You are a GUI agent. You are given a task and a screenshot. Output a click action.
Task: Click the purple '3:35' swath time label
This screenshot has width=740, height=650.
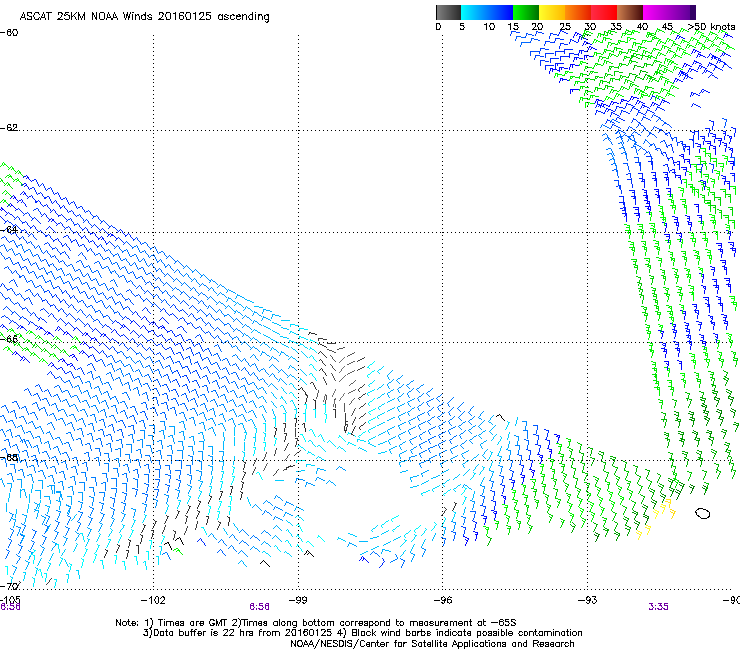(658, 607)
